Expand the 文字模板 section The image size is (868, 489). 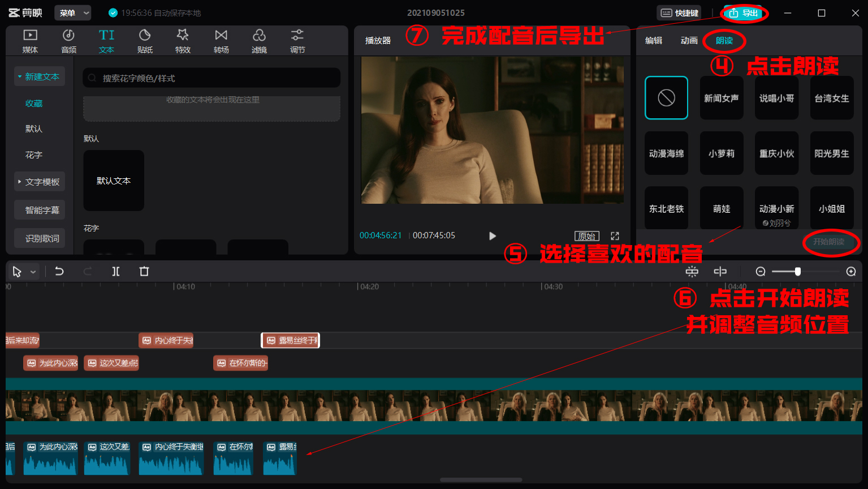point(39,181)
